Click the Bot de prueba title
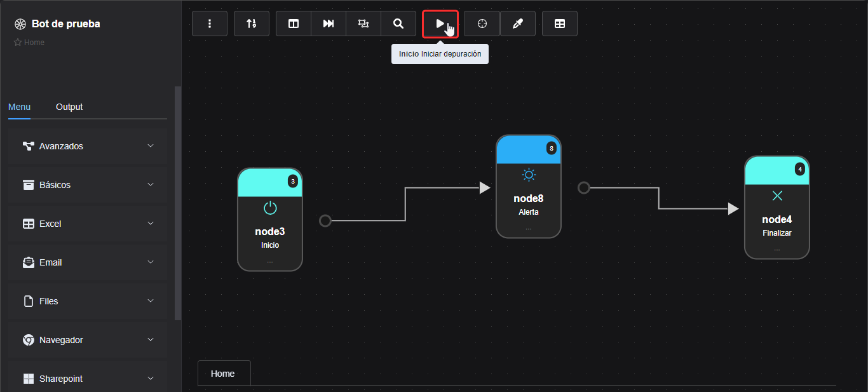The width and height of the screenshot is (868, 392). pos(66,24)
